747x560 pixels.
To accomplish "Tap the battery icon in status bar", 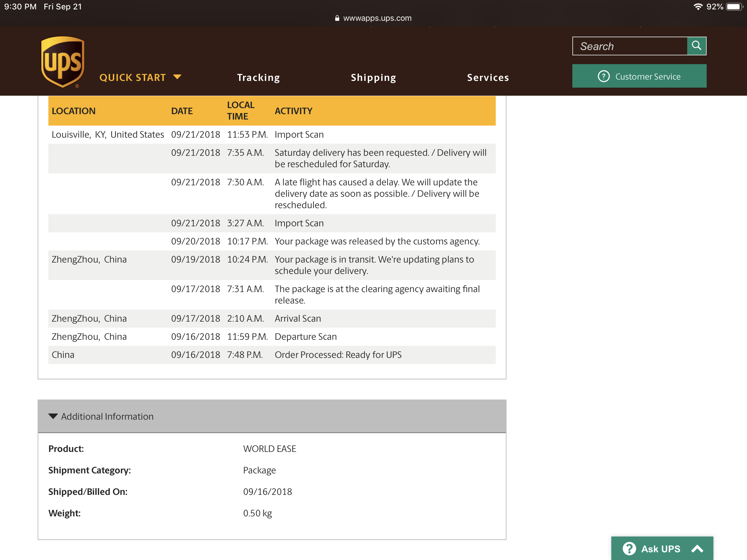I will coord(734,7).
